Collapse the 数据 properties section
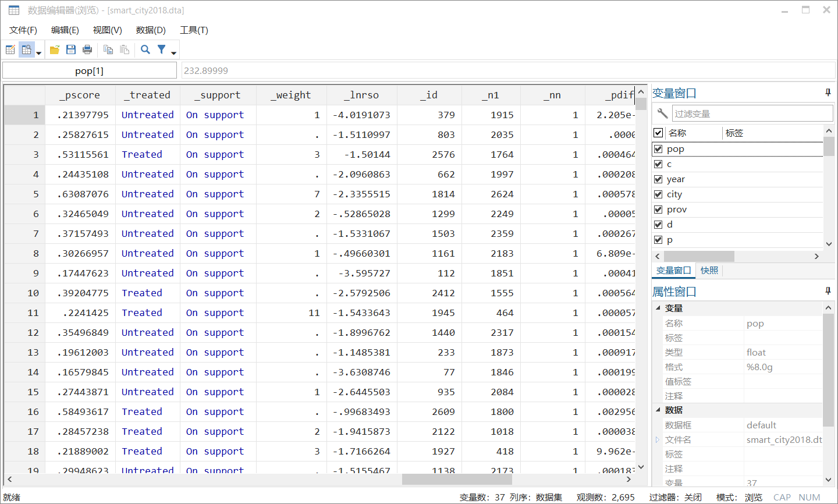The image size is (838, 504). coord(658,410)
